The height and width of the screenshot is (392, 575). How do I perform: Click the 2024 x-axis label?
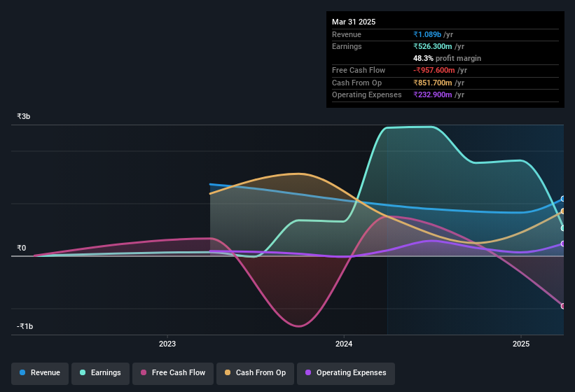click(x=344, y=344)
